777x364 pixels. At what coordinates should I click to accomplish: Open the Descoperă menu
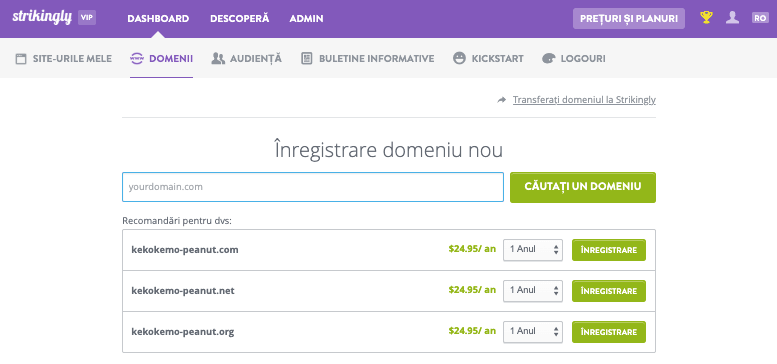tap(239, 19)
